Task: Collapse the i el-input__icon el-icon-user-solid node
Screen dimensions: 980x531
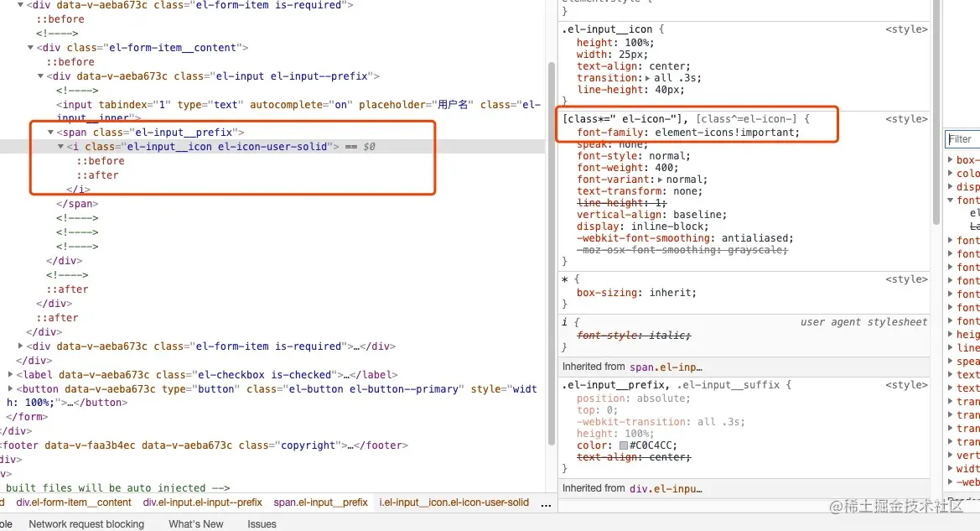Action: click(60, 146)
